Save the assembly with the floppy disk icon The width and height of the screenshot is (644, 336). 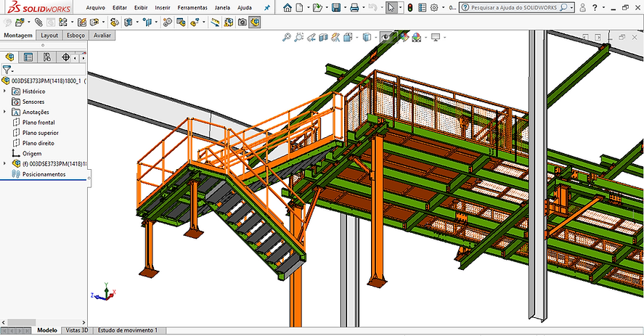[x=336, y=7]
